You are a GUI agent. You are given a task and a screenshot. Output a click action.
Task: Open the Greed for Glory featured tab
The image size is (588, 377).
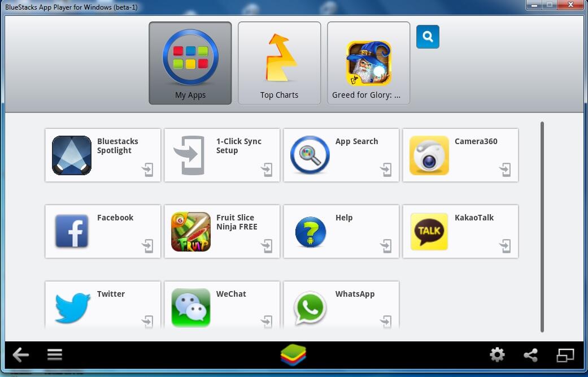369,63
